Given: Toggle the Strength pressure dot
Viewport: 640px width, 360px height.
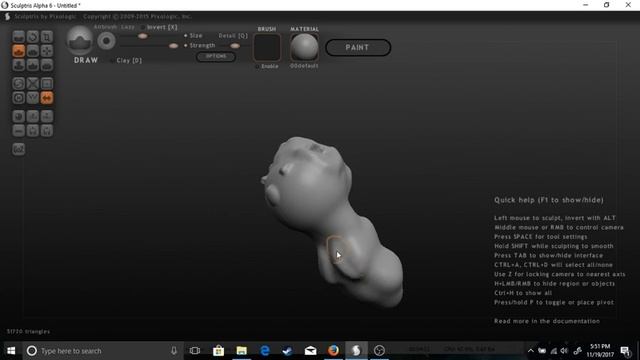Looking at the screenshot, I should pyautogui.click(x=186, y=45).
